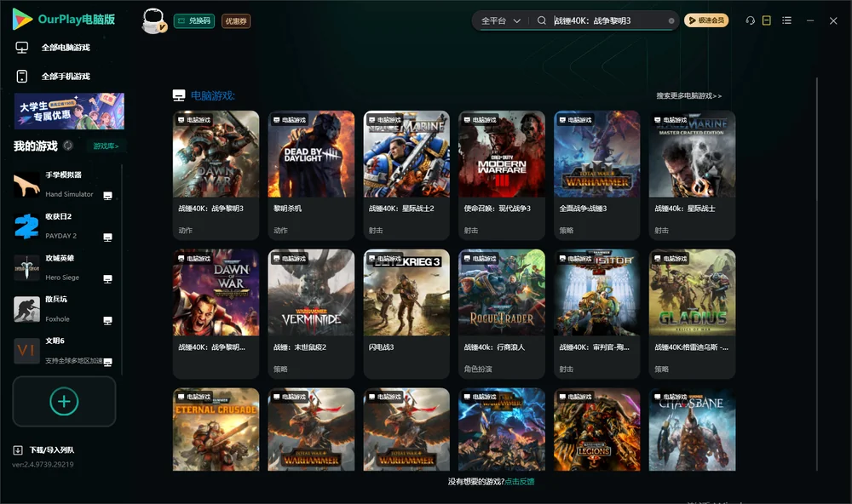Open the list menu icon

(x=786, y=20)
